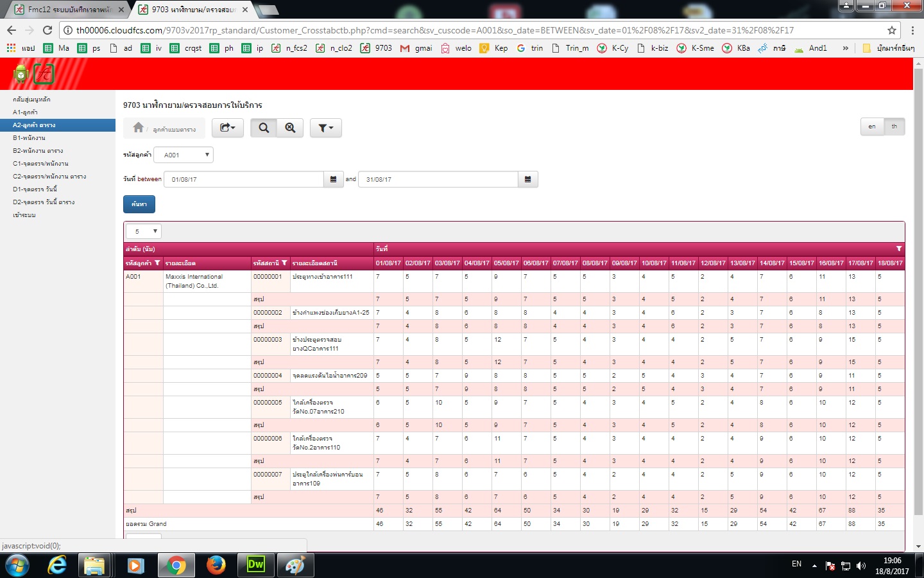Open the 9703 bookmark
The image size is (924, 578).
377,48
